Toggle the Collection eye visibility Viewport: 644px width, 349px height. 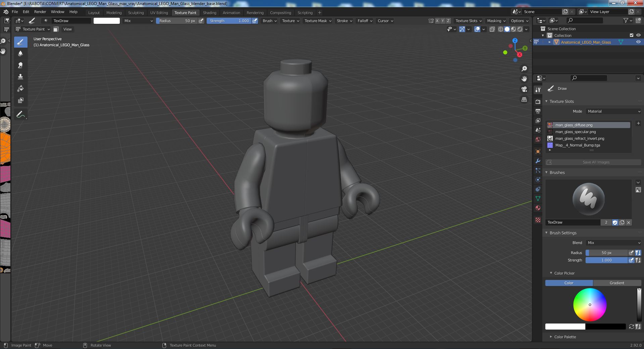coord(638,35)
